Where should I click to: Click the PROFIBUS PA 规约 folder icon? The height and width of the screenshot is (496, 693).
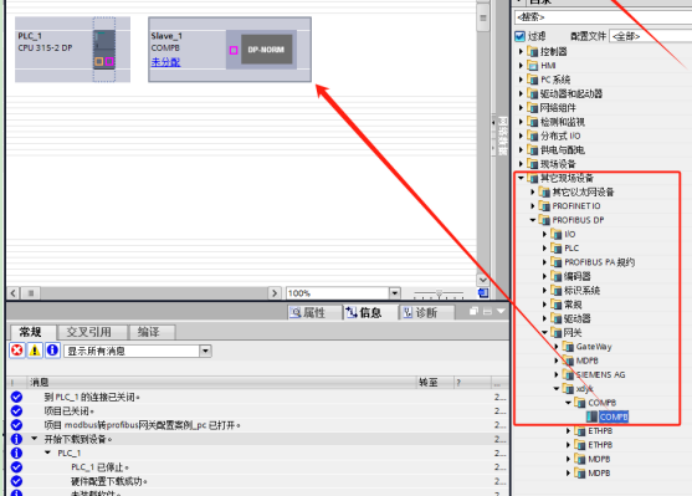coord(557,263)
